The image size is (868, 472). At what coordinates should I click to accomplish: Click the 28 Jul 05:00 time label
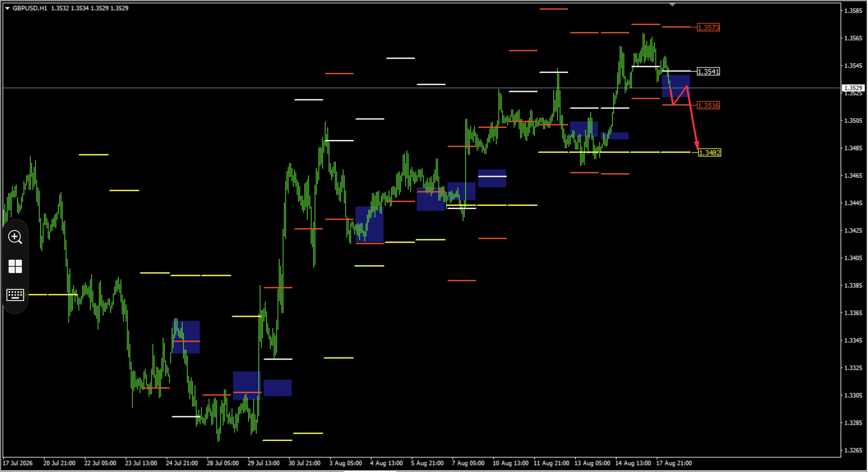click(x=223, y=463)
